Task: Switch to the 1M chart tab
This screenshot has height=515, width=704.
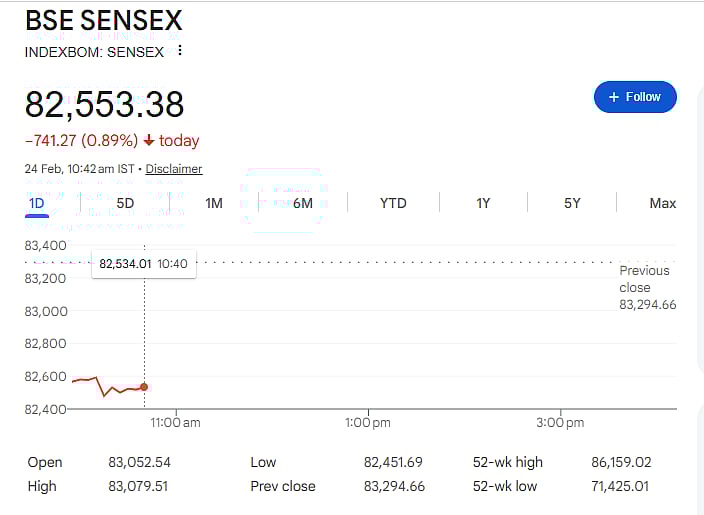Action: (214, 203)
